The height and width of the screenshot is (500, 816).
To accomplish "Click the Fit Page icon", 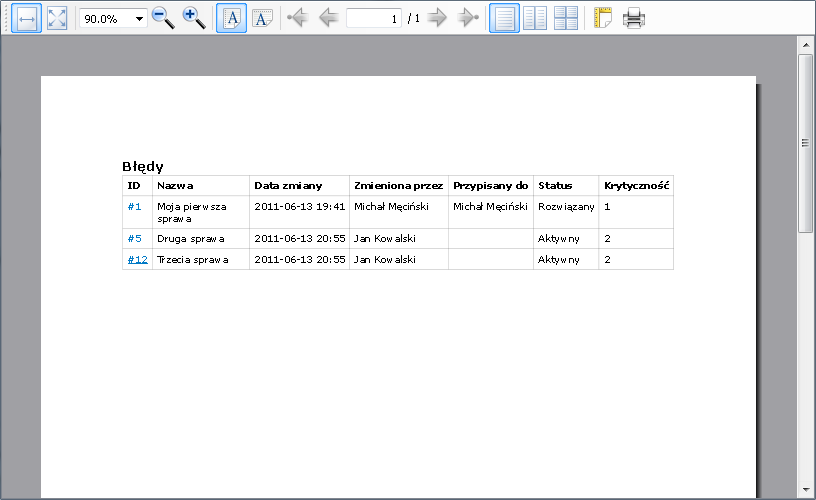I will coord(57,18).
